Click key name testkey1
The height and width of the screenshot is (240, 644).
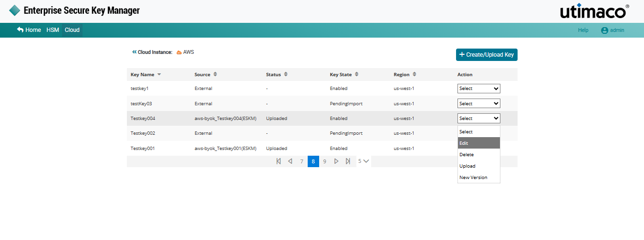click(x=139, y=89)
